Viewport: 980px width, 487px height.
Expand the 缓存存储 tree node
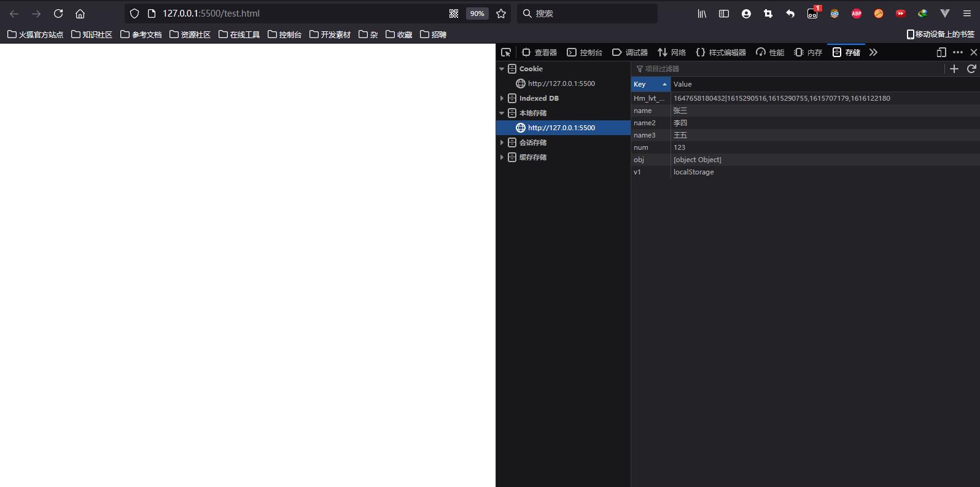pyautogui.click(x=502, y=157)
